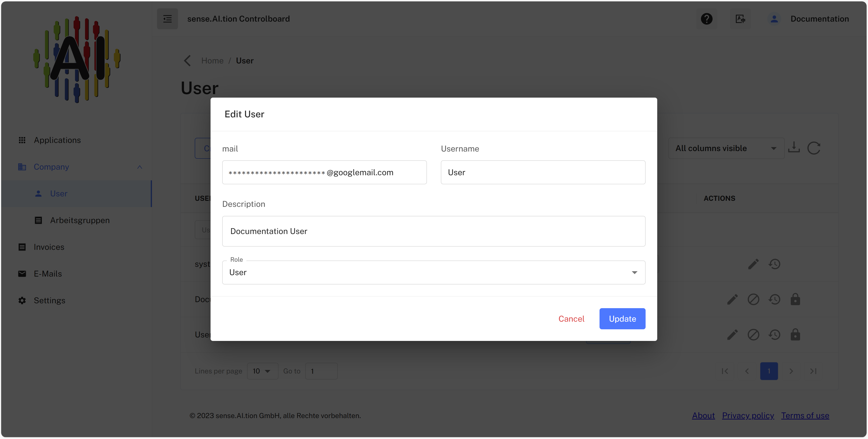Select User in the sidebar
Screen dimensions: 868x439
pos(77,194)
